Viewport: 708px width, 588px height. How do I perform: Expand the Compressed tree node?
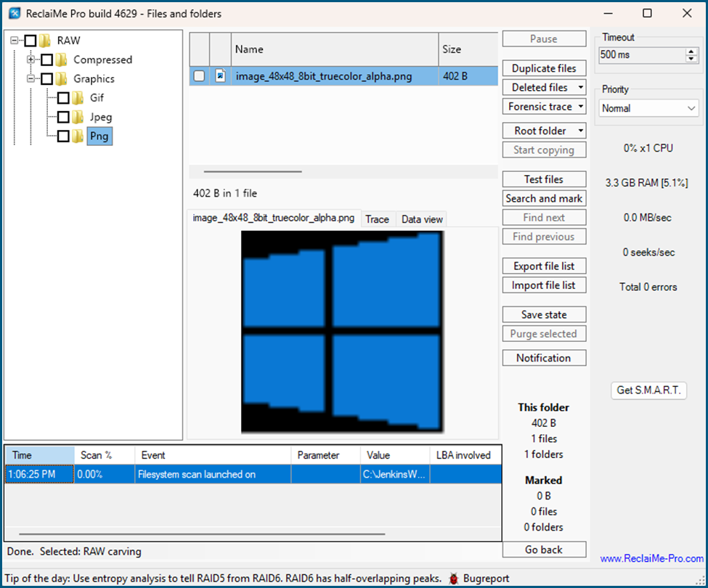(30, 60)
